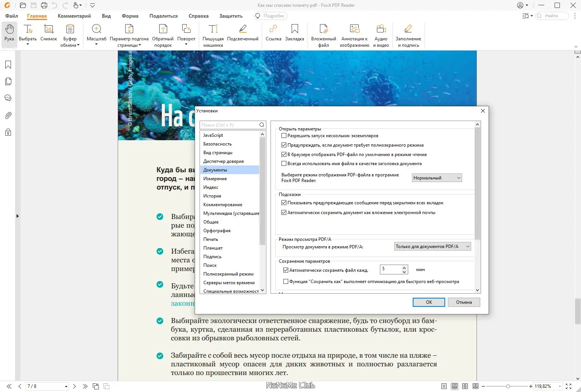581x392 pixels.
Task: Activate the Пишущая машинка (Typewriter) tool
Action: tap(212, 35)
